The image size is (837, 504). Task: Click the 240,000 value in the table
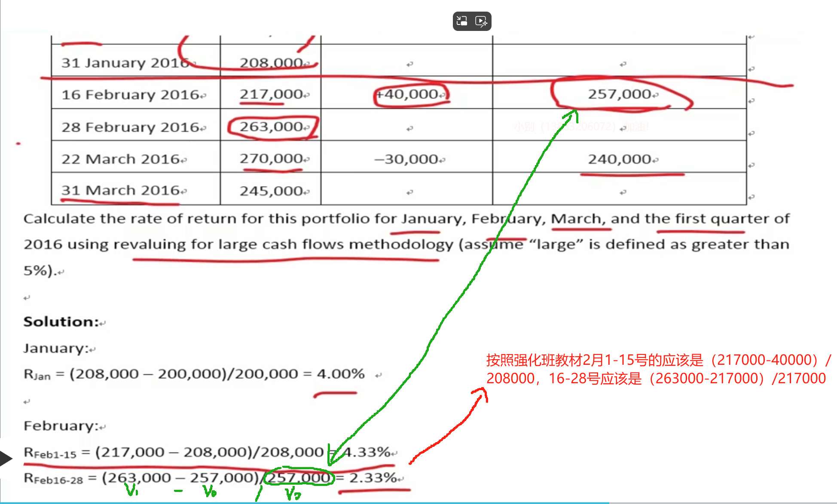pyautogui.click(x=619, y=159)
